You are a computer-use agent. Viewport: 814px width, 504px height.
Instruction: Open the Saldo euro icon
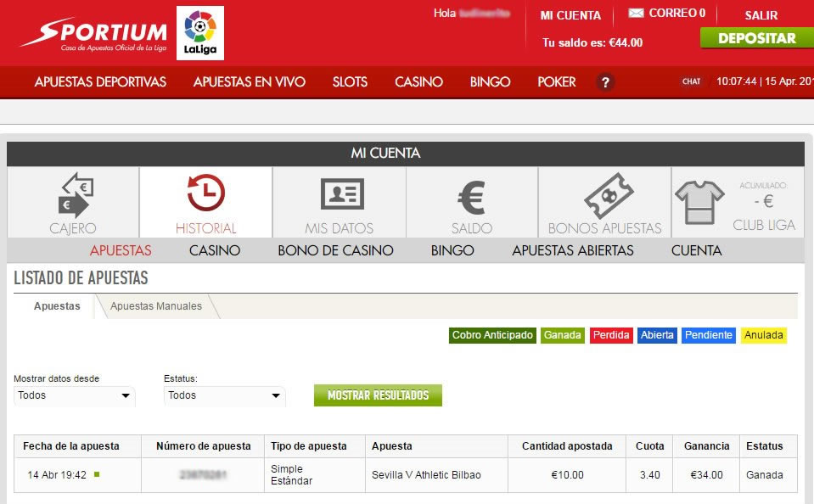click(471, 198)
